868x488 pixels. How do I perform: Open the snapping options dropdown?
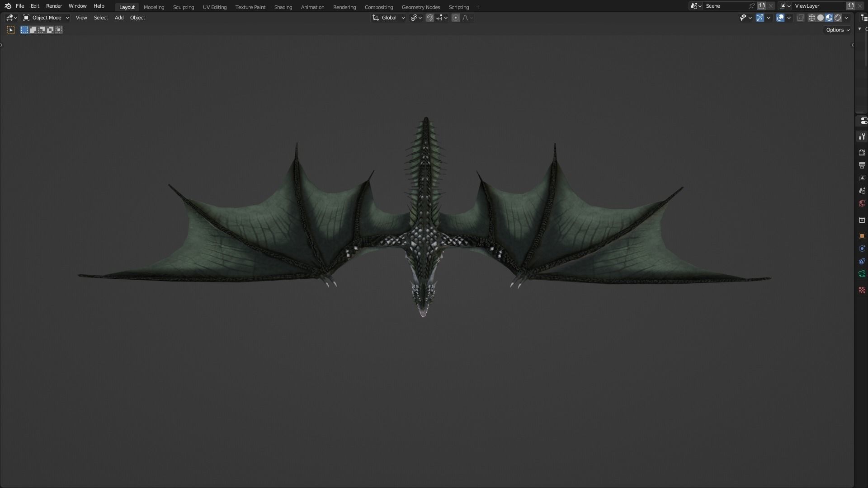pos(442,18)
